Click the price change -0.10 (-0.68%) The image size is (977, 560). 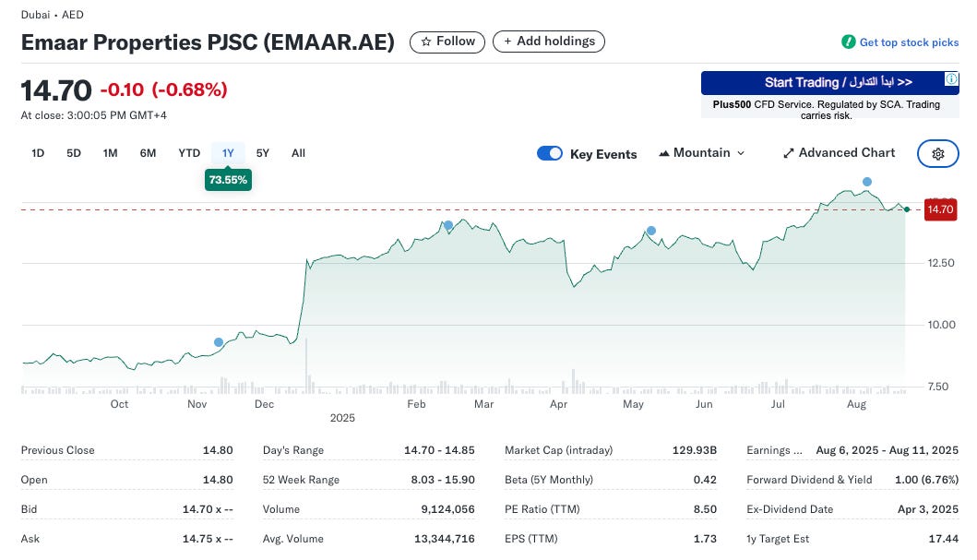pyautogui.click(x=164, y=89)
